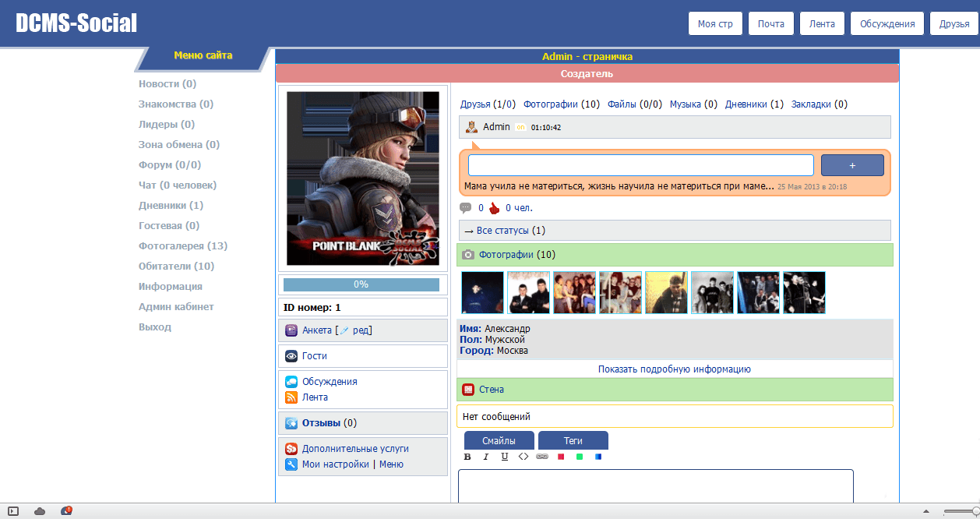Click the wall message text area

click(x=656, y=487)
